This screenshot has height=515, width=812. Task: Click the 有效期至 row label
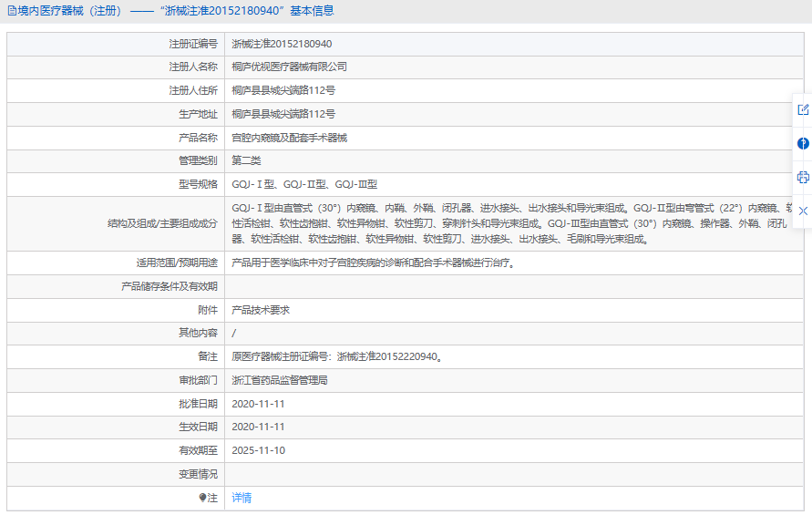(199, 451)
